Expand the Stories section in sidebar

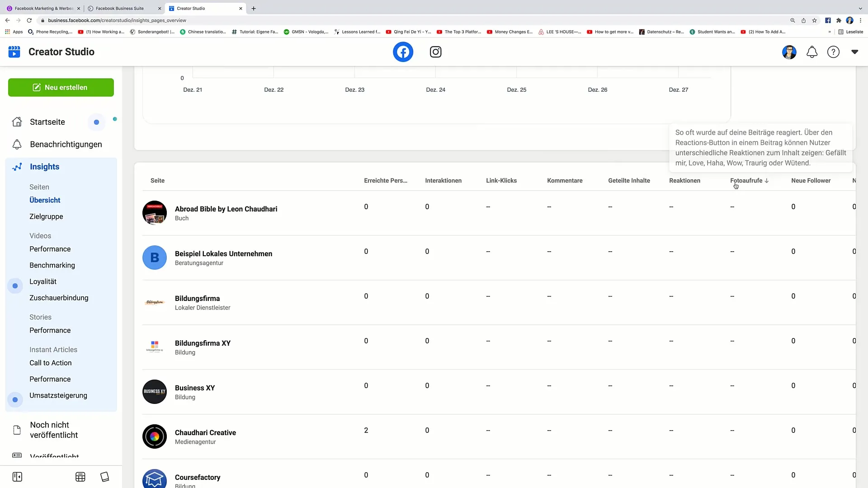point(40,316)
